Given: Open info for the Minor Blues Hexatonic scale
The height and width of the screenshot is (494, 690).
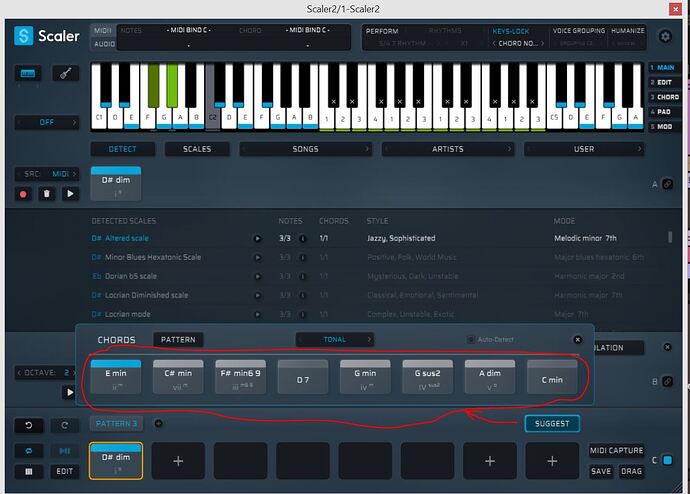Looking at the screenshot, I should tap(303, 257).
